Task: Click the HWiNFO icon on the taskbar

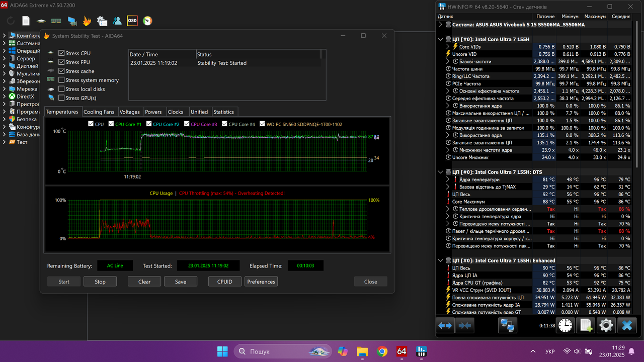Action: [422, 351]
